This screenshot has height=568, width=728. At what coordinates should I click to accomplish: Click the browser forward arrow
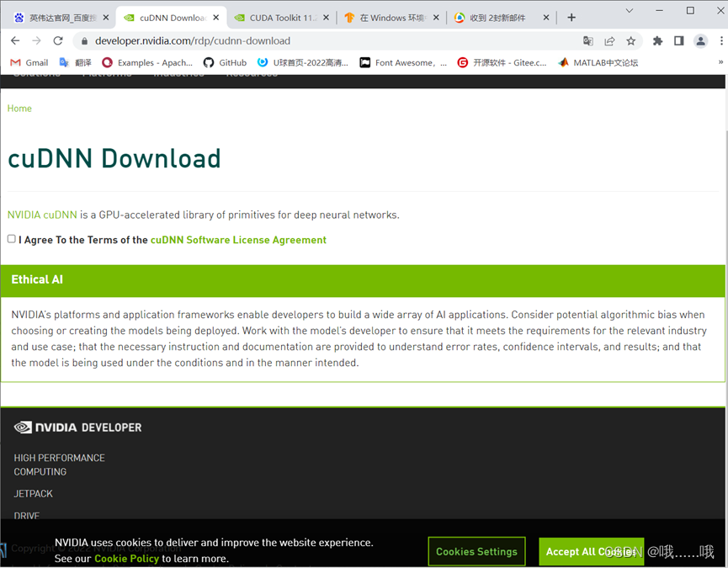[37, 41]
